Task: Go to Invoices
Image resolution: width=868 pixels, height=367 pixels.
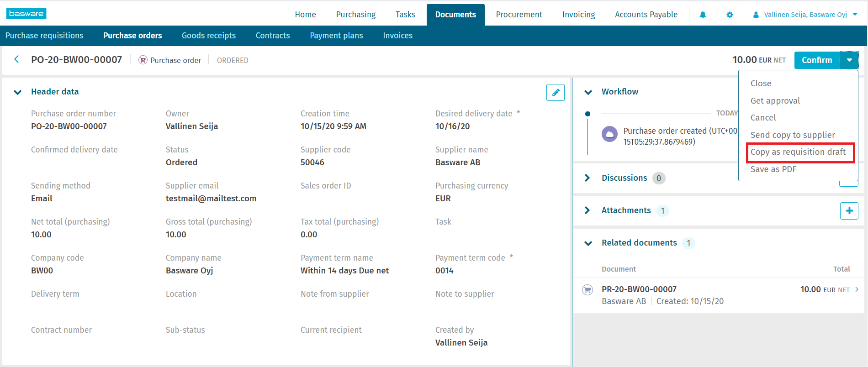Action: coord(397,36)
